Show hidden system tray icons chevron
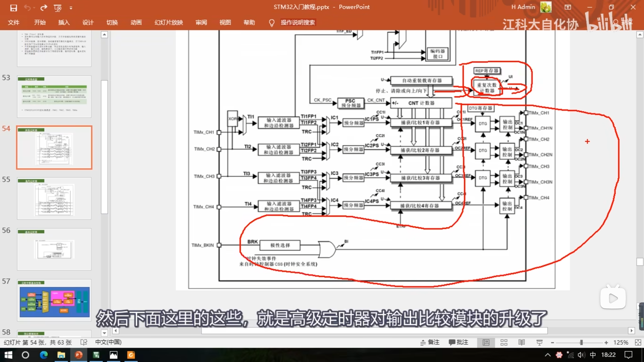The height and width of the screenshot is (362, 644). click(547, 355)
